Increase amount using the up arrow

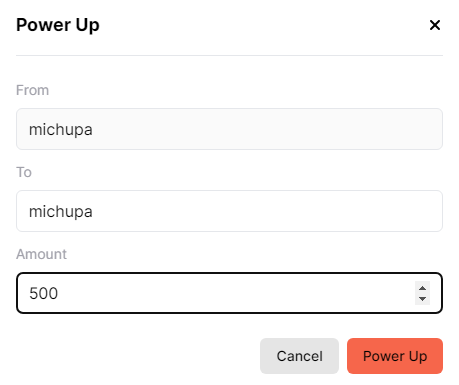[x=422, y=288]
